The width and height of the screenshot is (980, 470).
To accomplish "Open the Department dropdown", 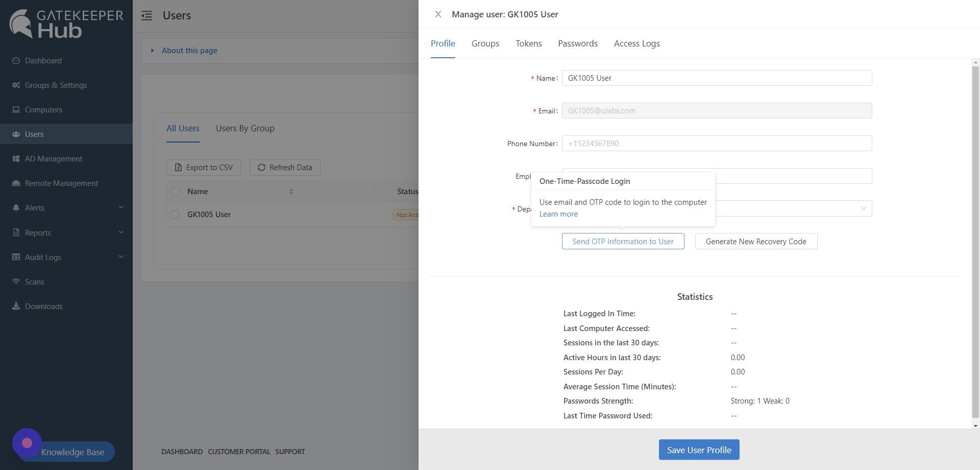I will [x=717, y=208].
